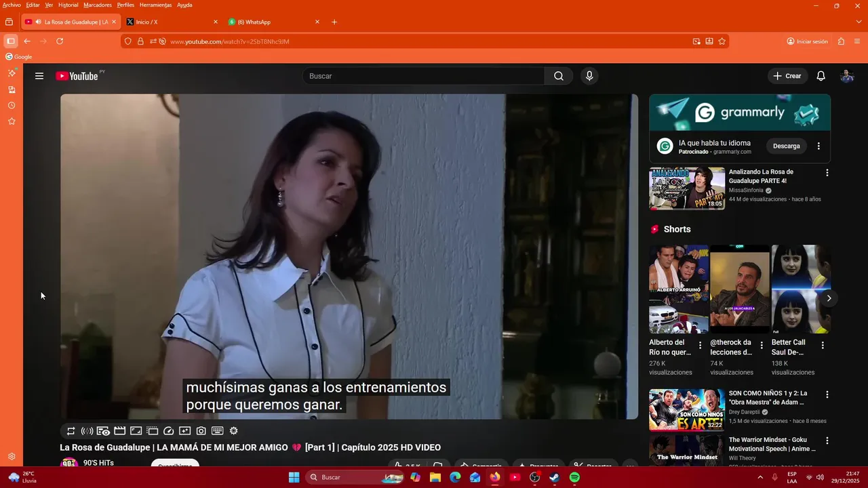Open Steam from the taskbar
This screenshot has width=868, height=488.
coord(554,477)
